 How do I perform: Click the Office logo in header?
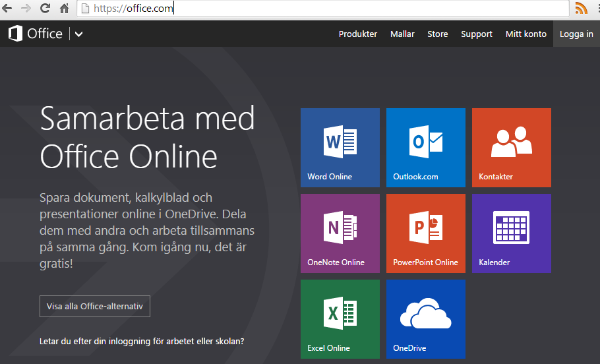[x=35, y=34]
